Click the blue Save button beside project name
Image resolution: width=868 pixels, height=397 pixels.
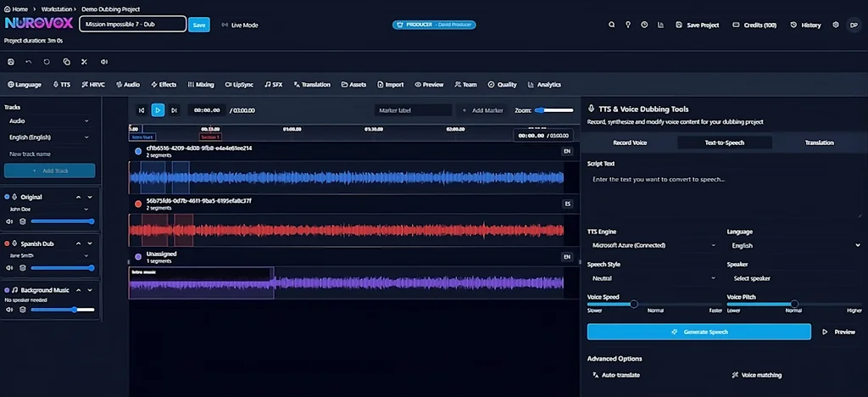pos(199,25)
